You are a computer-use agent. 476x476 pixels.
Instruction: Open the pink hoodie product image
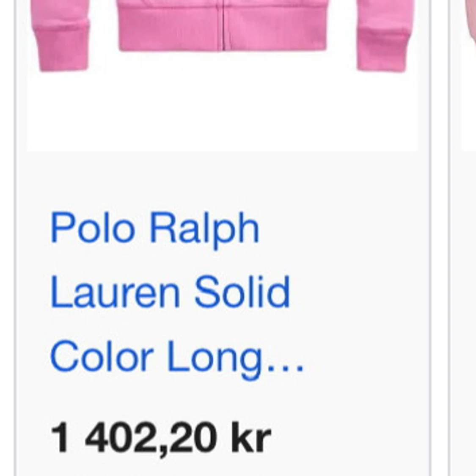coord(223,75)
